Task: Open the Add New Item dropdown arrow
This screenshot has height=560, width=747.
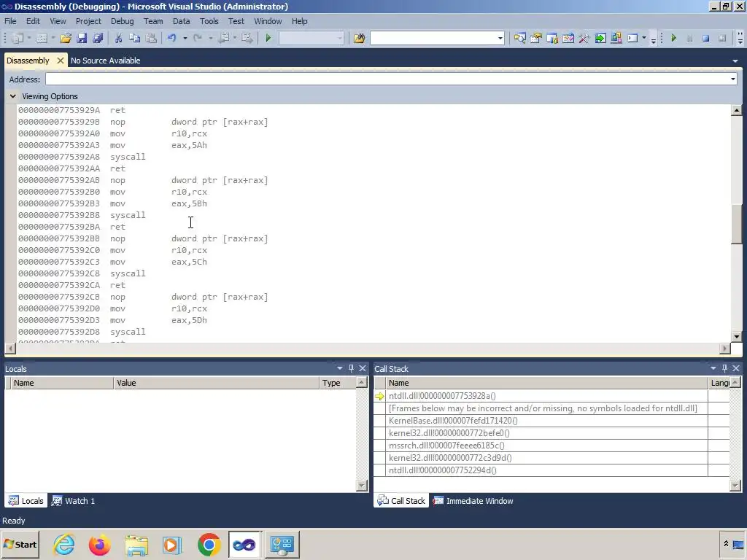Action: click(53, 38)
